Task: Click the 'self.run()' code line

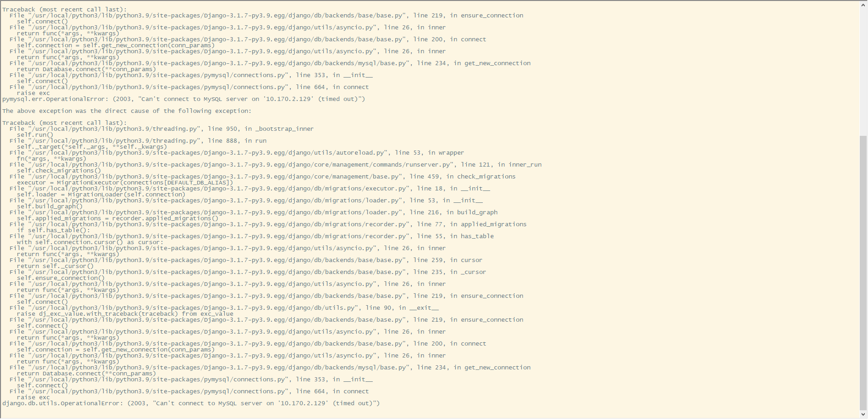Action: [35, 135]
